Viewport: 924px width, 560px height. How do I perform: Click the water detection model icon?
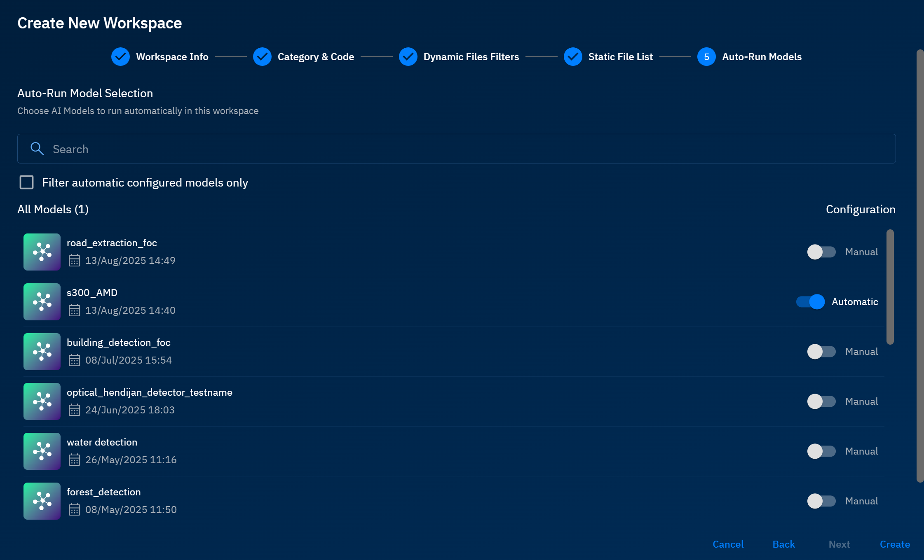pyautogui.click(x=42, y=451)
